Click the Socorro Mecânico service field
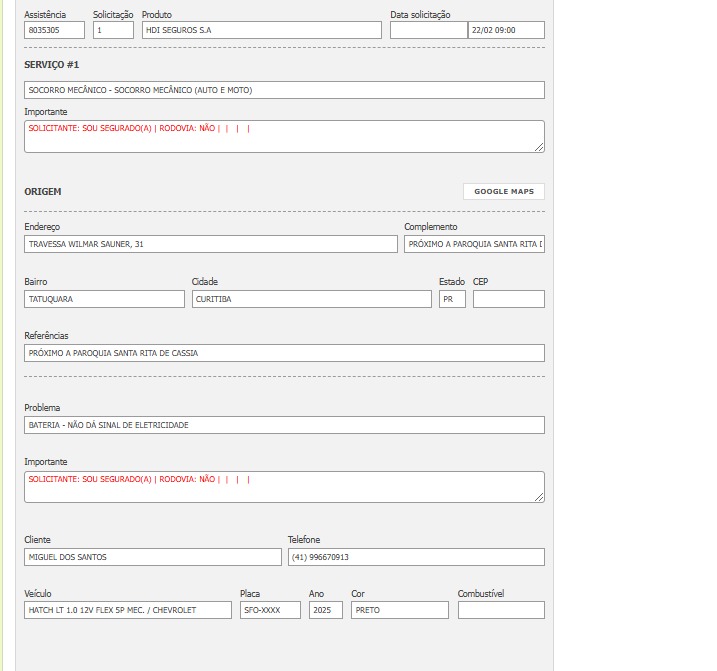 tap(284, 90)
